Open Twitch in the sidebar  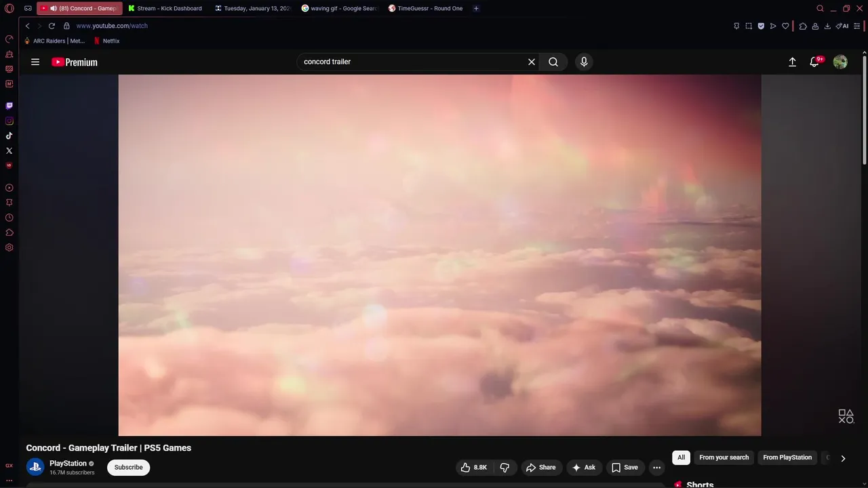point(9,106)
